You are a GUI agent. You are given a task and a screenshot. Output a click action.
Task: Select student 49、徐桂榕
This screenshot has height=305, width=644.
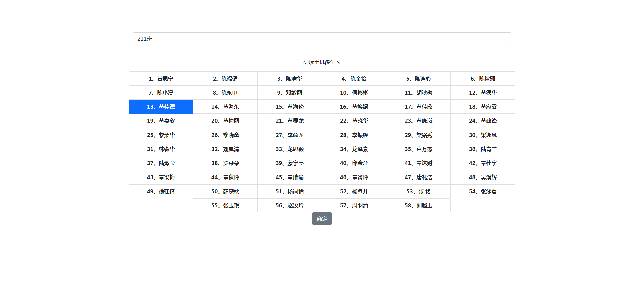tap(161, 191)
